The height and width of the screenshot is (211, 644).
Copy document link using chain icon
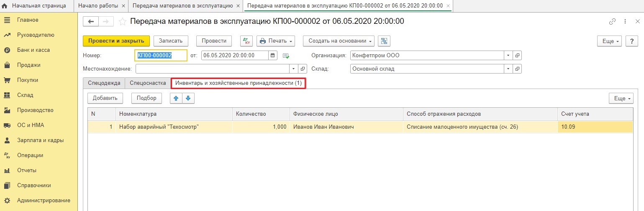point(612,22)
